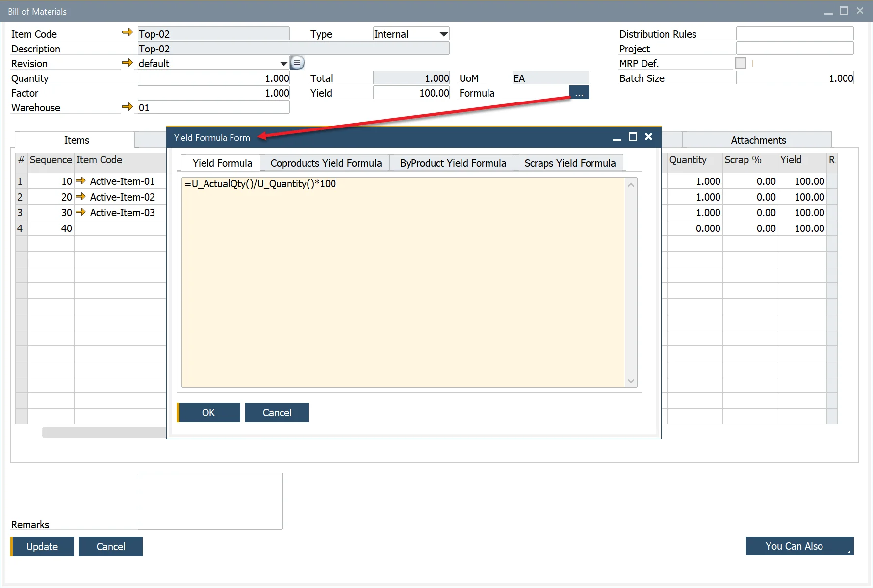This screenshot has height=588, width=873.
Task: Expand the Revision dropdown showing default
Action: (283, 64)
